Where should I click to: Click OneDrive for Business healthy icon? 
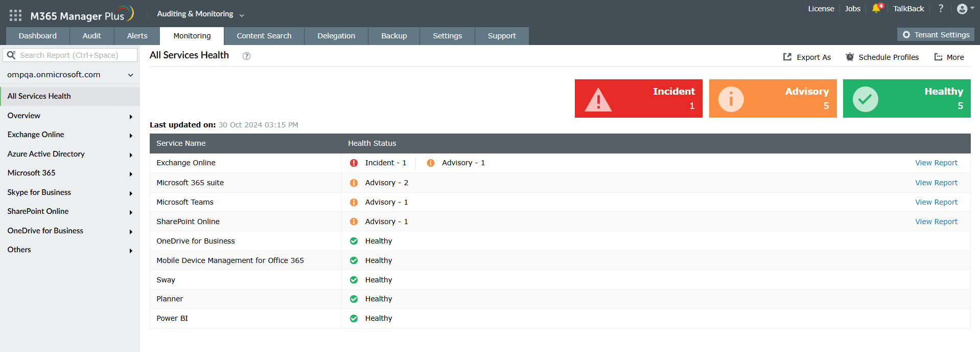(x=354, y=241)
